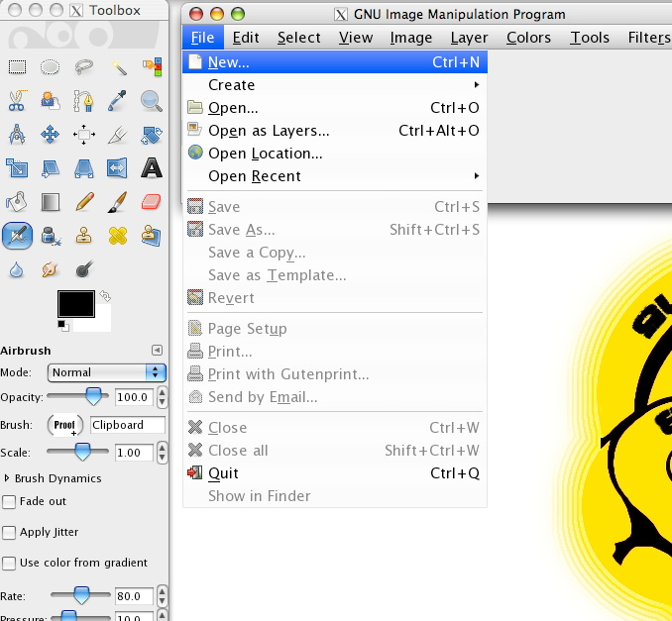Open the Layer menu

[x=469, y=38]
